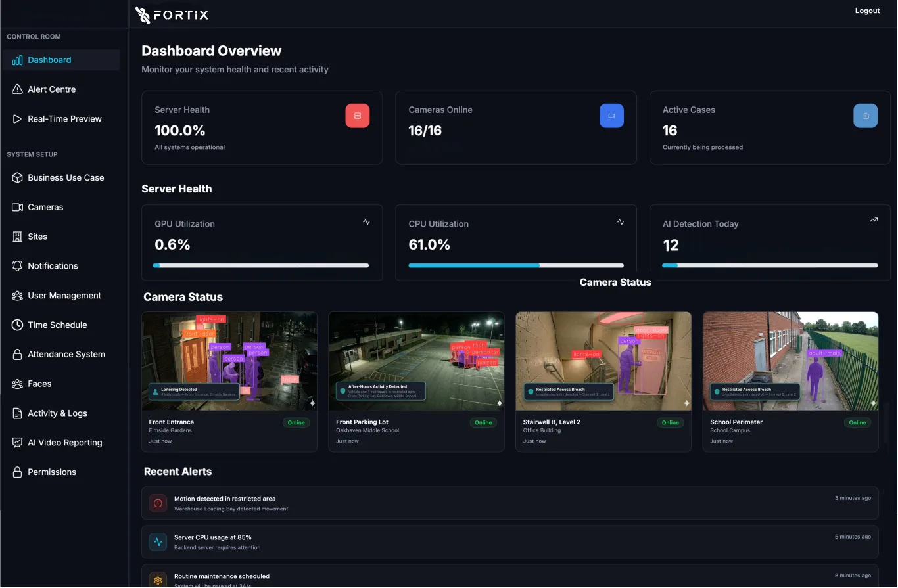Click the Alert Centre warning triangle icon

pos(17,89)
